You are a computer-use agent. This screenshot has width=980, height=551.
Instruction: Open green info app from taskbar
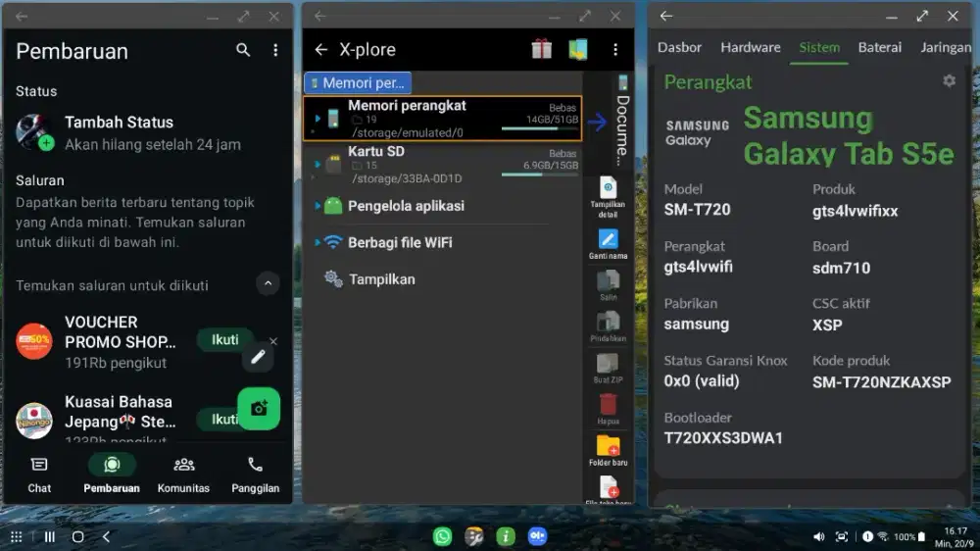(x=505, y=536)
